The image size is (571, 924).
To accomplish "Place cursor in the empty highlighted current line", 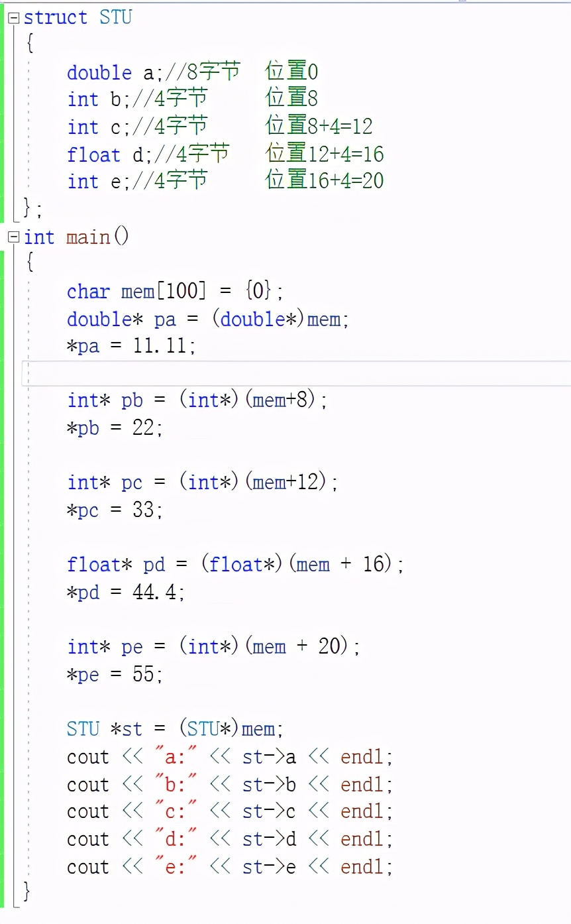I will 296,374.
